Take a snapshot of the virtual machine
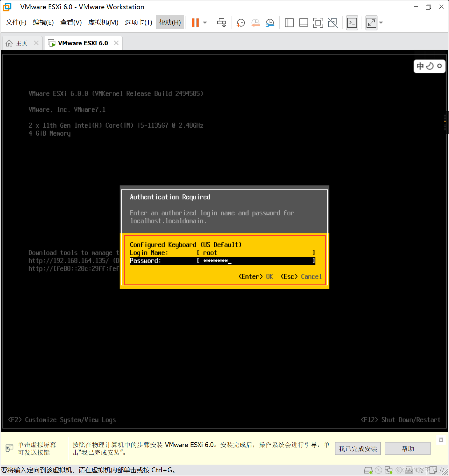This screenshot has width=449, height=476. [241, 22]
